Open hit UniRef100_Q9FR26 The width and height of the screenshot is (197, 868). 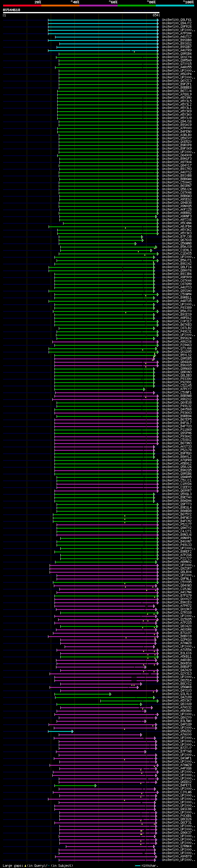(x=177, y=26)
